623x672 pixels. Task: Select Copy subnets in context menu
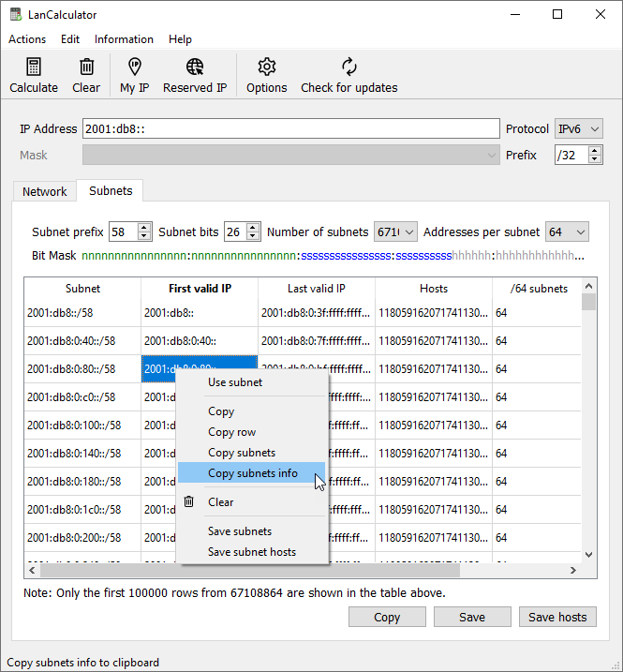click(251, 452)
